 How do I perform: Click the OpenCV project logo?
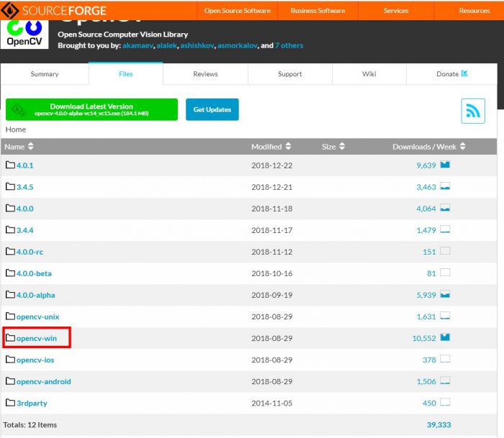[x=24, y=34]
